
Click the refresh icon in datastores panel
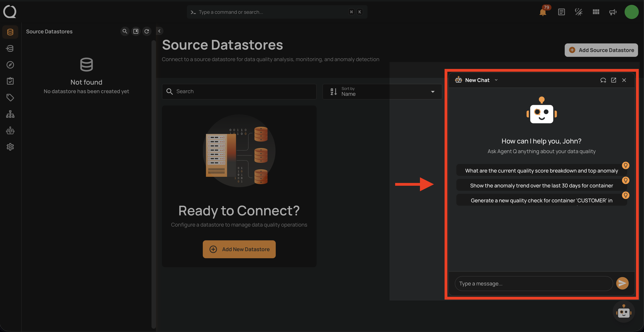click(147, 31)
